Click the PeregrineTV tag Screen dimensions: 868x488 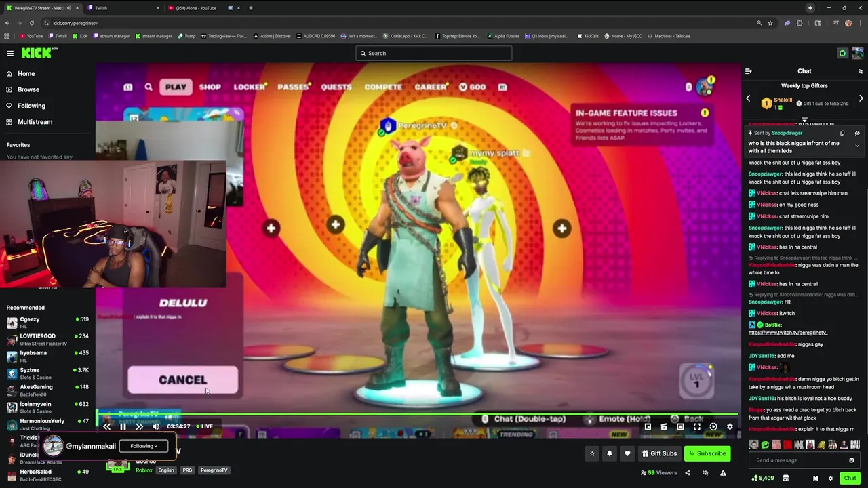[x=214, y=470]
